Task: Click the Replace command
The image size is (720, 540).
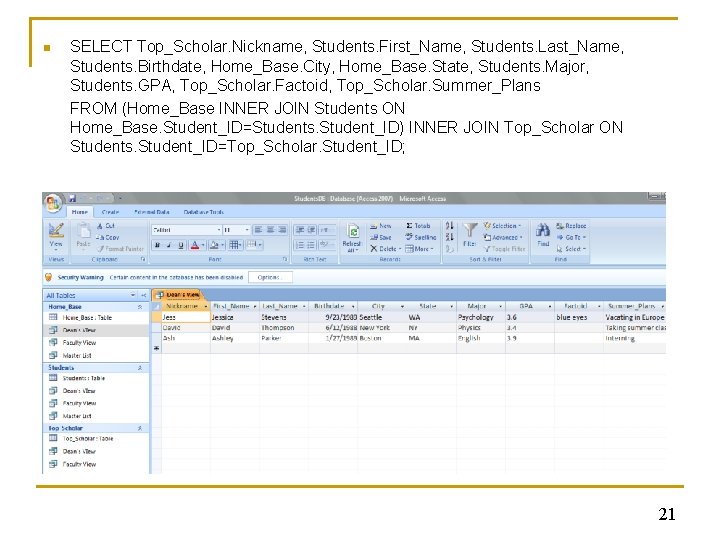Action: click(x=571, y=226)
